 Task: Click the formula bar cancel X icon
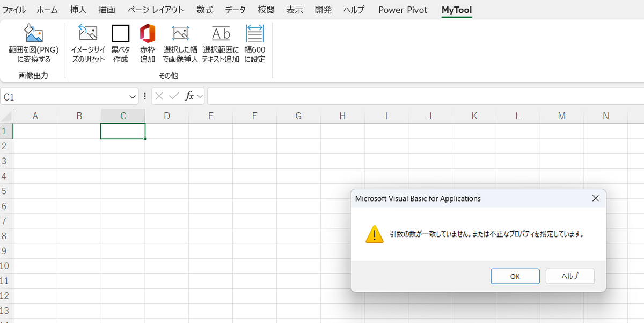coord(159,96)
